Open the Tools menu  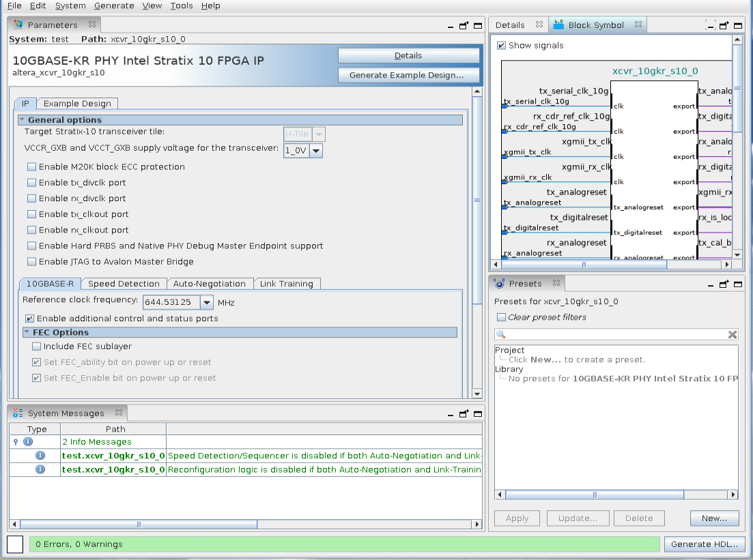[x=182, y=5]
